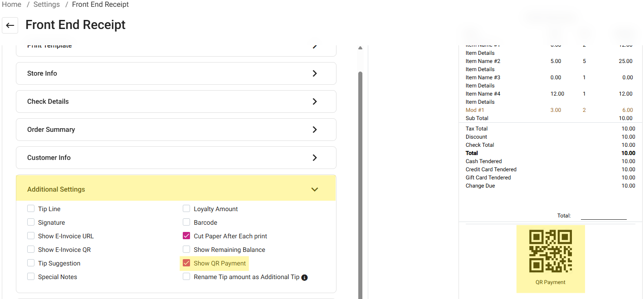Check the Barcode option
The height and width of the screenshot is (299, 644).
[x=186, y=222]
